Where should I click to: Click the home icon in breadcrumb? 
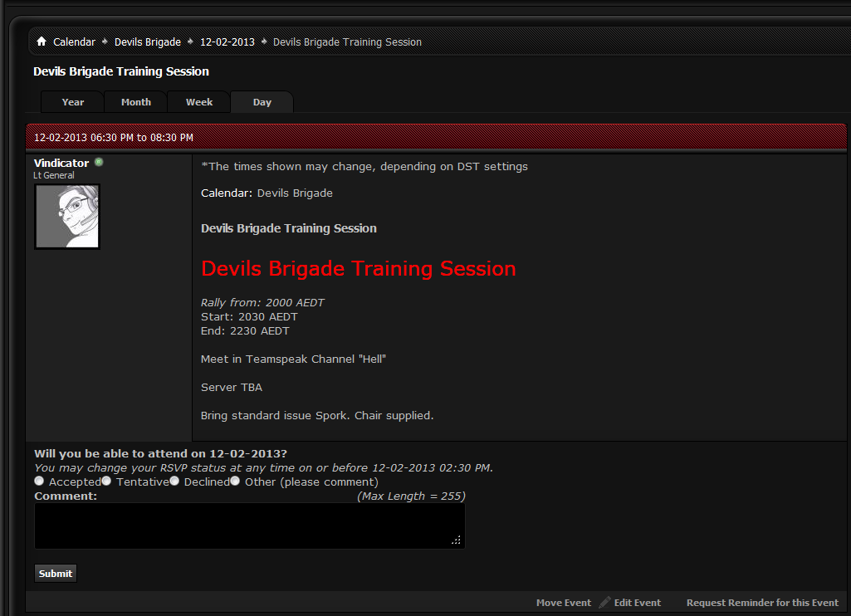42,42
